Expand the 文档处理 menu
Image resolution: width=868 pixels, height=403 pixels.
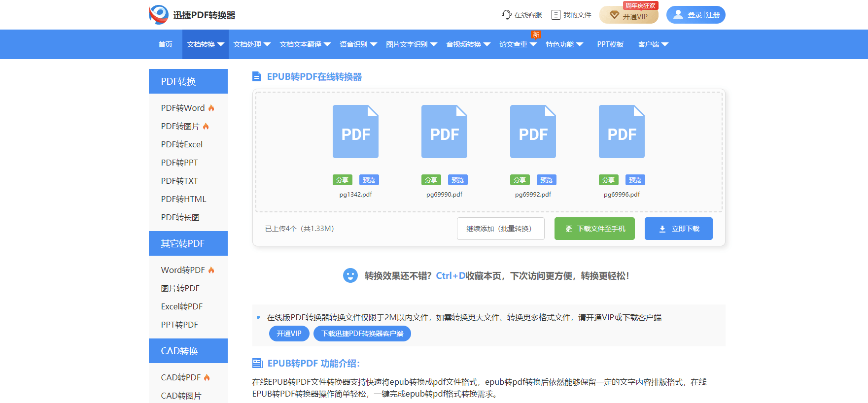252,44
